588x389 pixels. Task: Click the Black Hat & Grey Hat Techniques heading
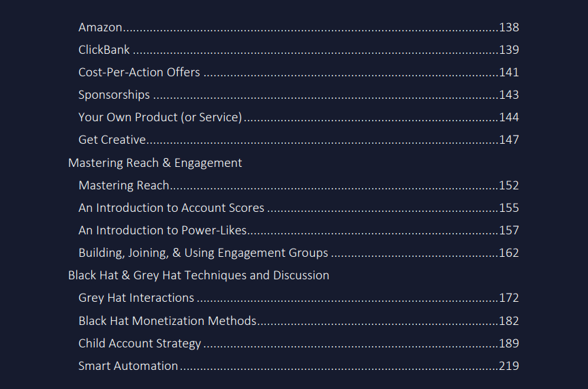[199, 275]
